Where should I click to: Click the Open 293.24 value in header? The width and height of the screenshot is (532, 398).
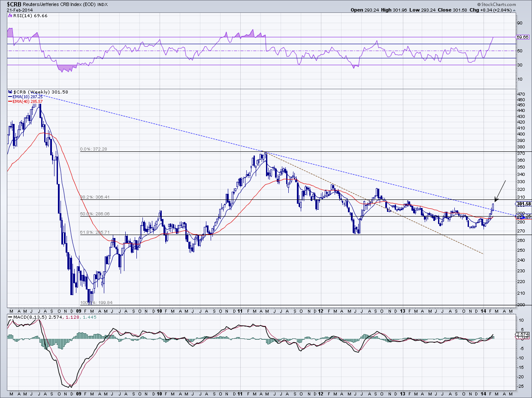tap(365, 10)
